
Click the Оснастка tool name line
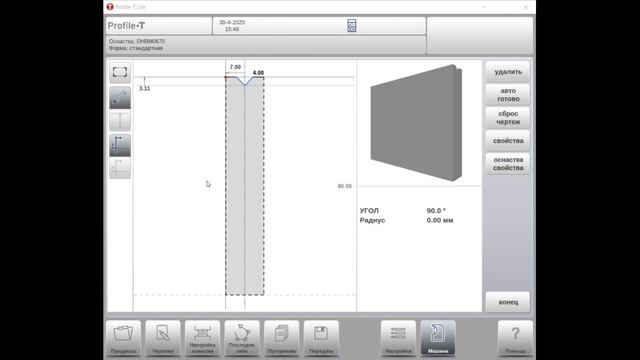click(x=137, y=41)
